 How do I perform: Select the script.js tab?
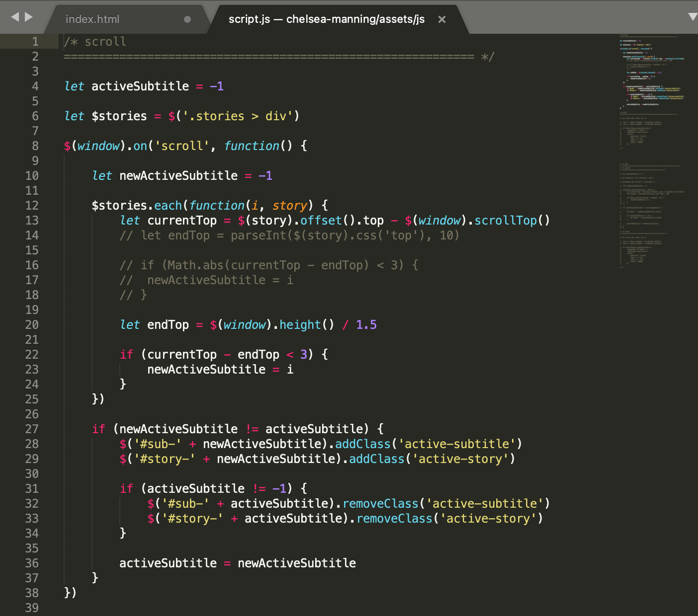326,19
